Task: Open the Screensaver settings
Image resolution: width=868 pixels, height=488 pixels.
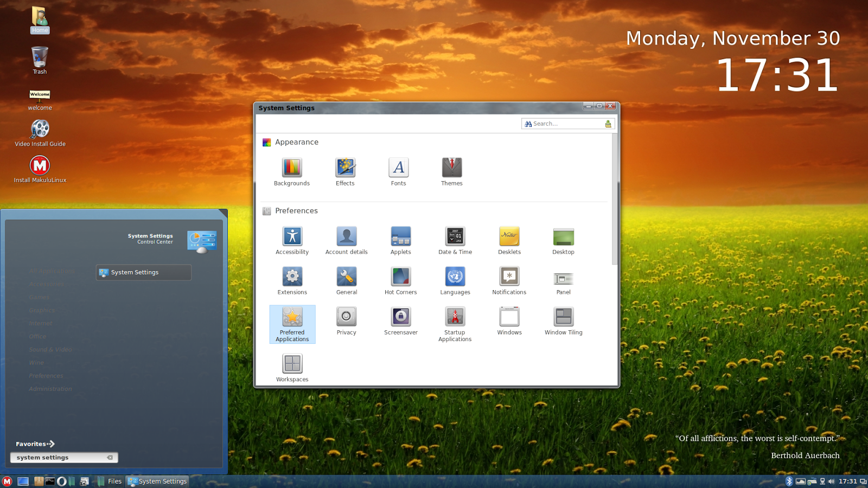Action: coord(400,321)
